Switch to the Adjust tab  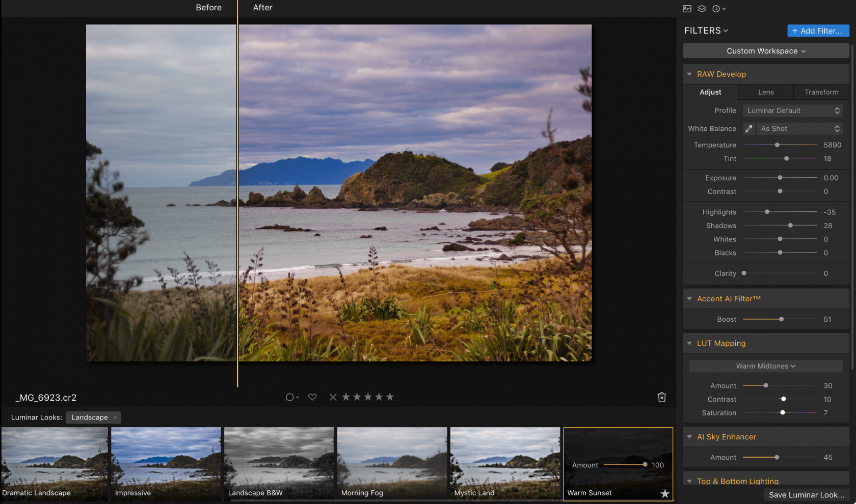point(710,92)
